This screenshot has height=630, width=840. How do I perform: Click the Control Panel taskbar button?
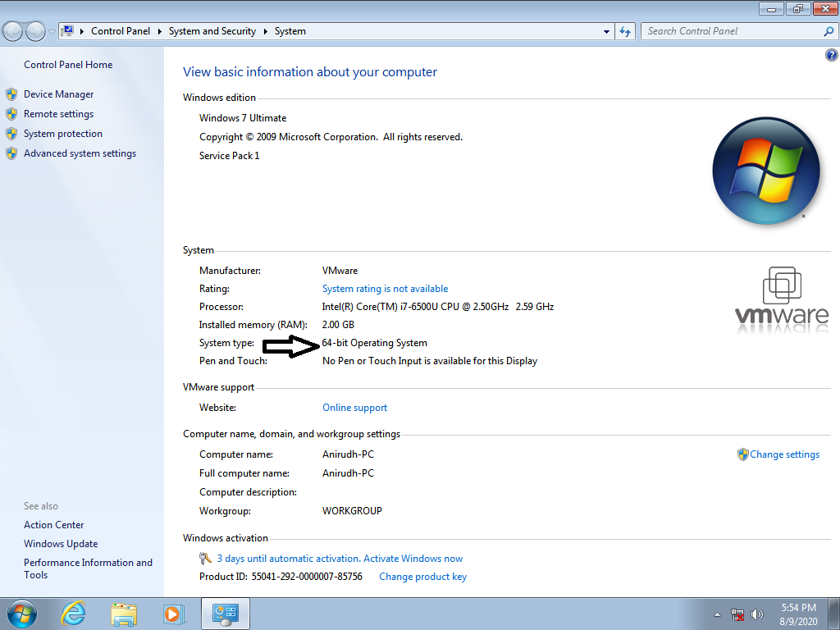226,614
